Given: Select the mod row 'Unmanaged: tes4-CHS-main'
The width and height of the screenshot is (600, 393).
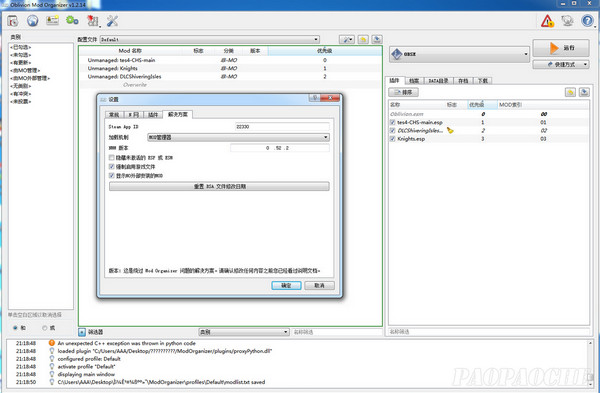Looking at the screenshot, I should click(x=230, y=60).
